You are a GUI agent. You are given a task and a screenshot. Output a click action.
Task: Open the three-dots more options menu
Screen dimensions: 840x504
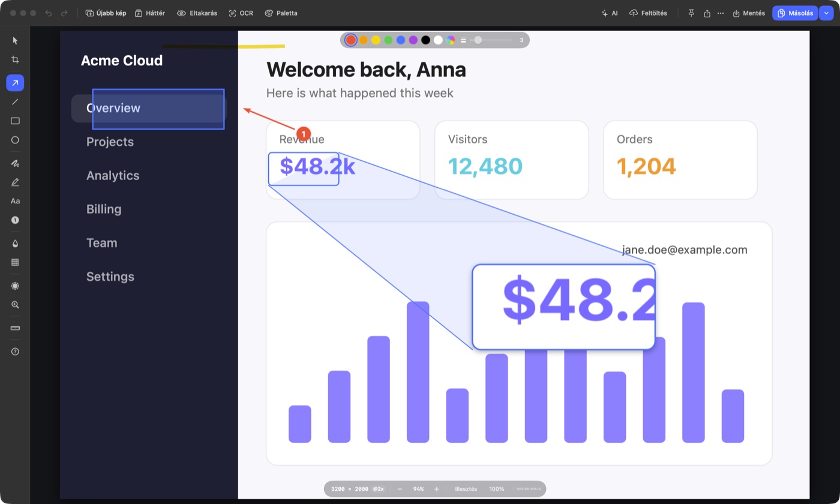pyautogui.click(x=721, y=13)
